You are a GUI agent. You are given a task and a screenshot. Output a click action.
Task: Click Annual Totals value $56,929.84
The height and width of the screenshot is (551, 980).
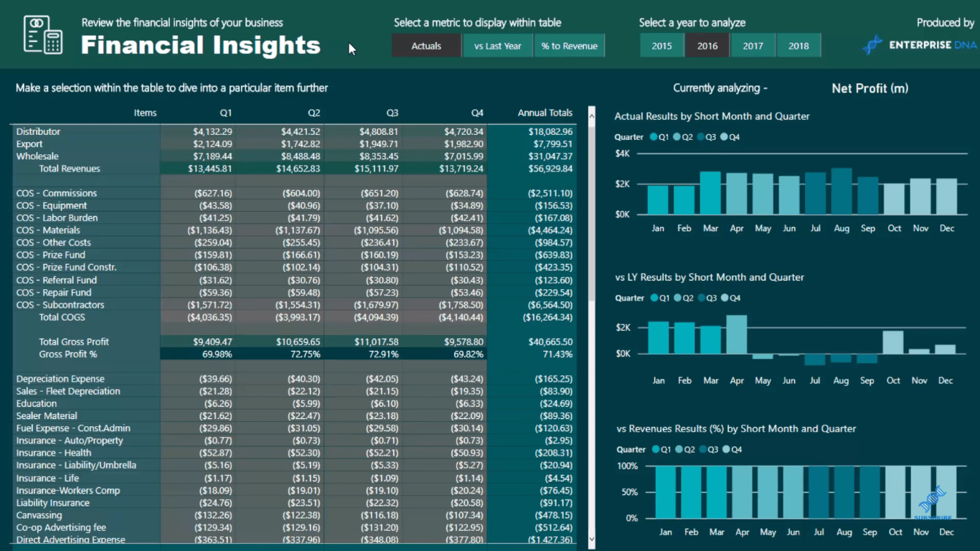551,169
